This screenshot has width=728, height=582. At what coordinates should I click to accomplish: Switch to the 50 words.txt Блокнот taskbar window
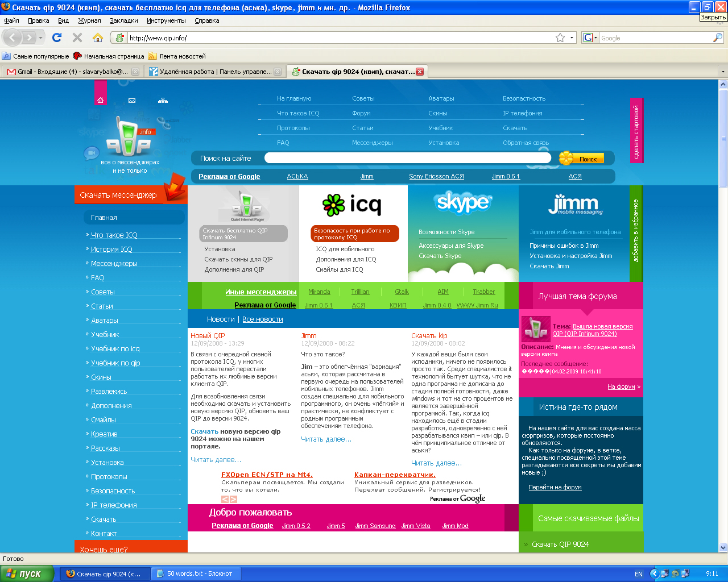196,573
